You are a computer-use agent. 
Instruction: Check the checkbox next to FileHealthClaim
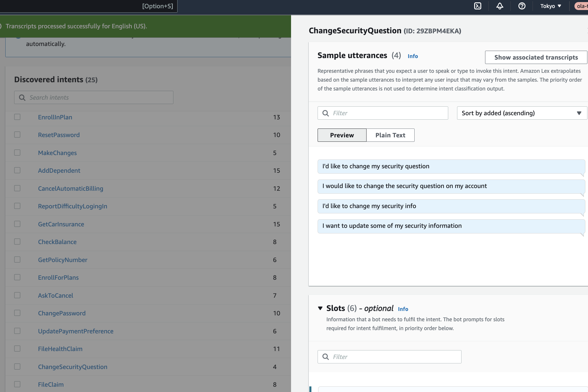pos(17,348)
